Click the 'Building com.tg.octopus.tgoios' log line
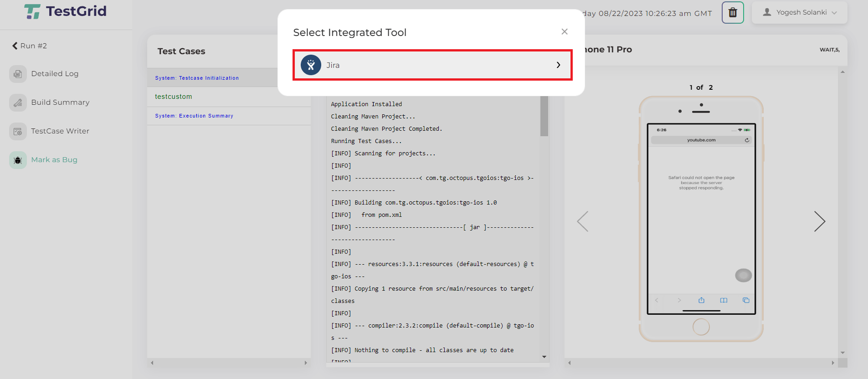The image size is (868, 379). click(414, 203)
